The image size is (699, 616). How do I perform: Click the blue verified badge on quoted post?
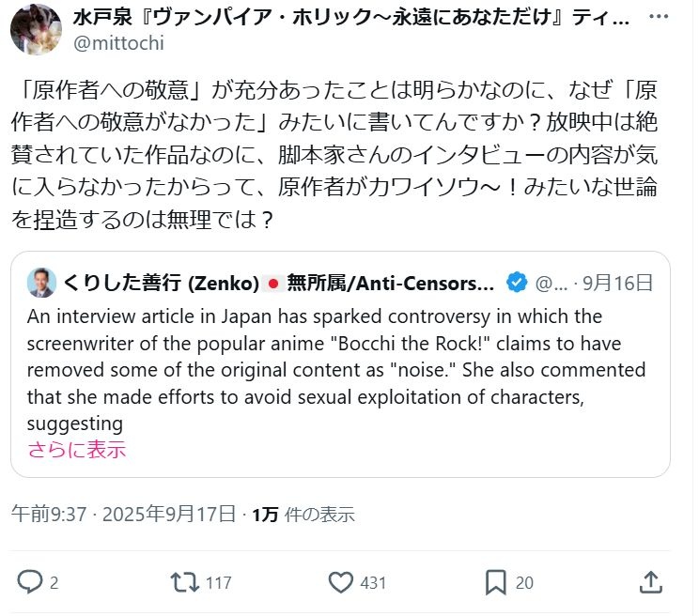tap(517, 281)
